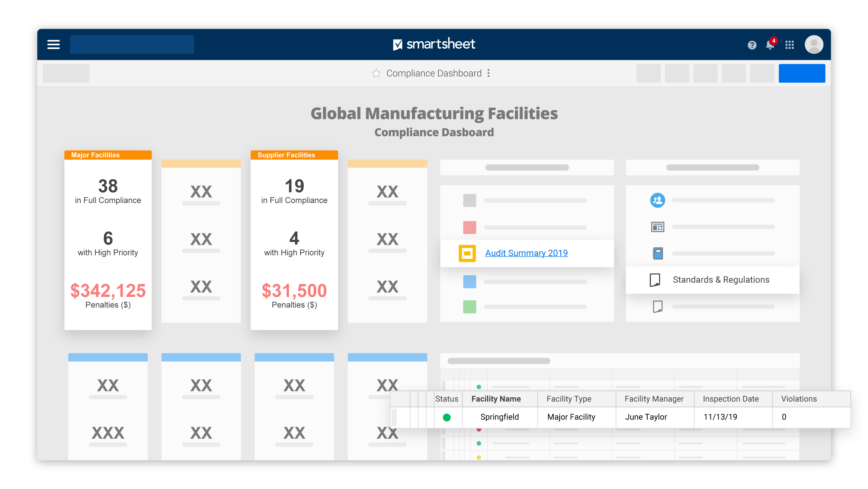This screenshot has width=868, height=489.
Task: Open the hamburger navigation menu
Action: [x=53, y=44]
